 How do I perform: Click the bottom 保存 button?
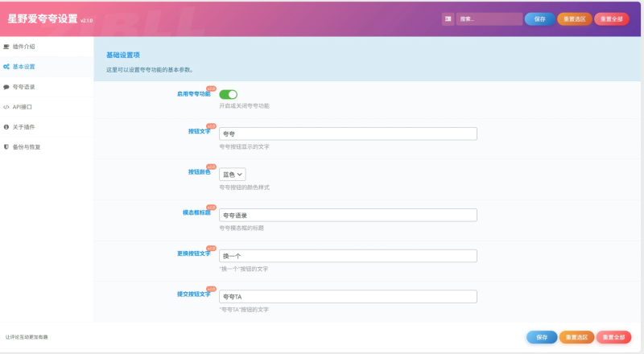[x=542, y=337]
